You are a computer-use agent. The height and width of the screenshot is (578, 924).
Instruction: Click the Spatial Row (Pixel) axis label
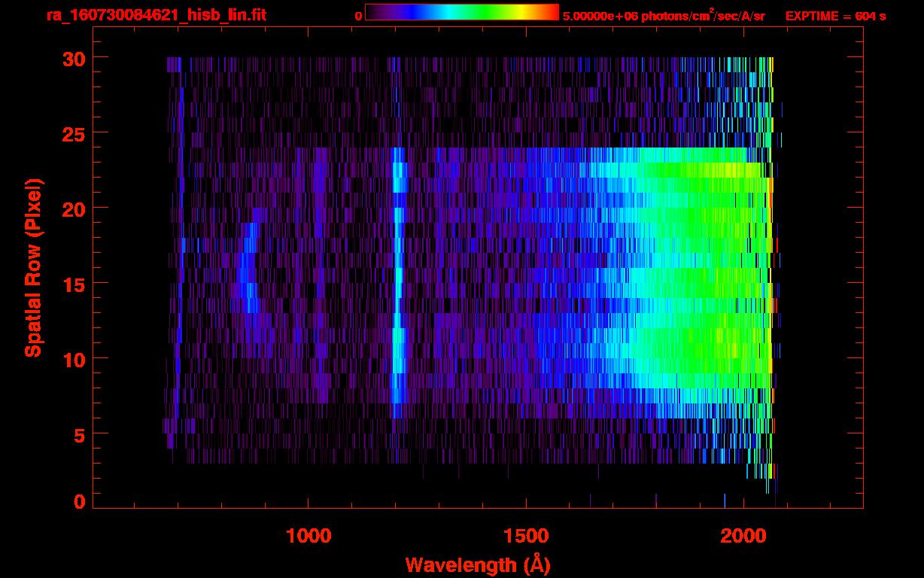(x=33, y=267)
